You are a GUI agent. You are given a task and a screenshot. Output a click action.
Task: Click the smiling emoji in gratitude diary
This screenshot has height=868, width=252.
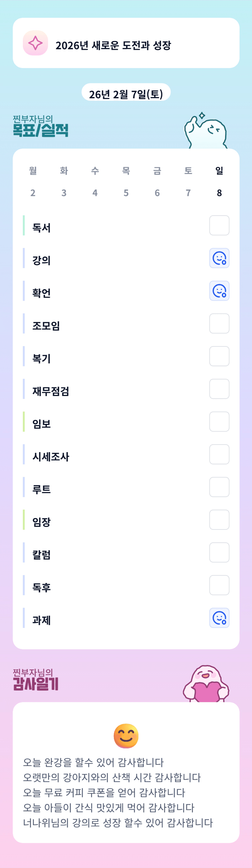coord(126,736)
